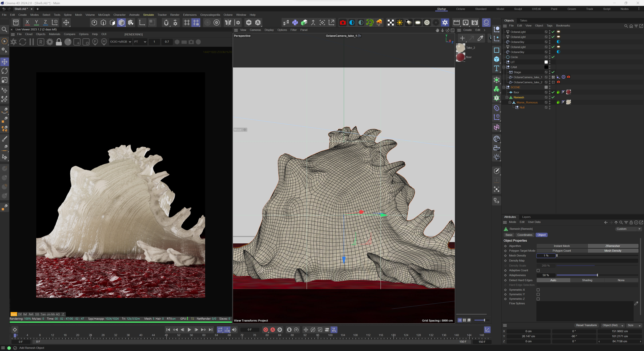Image resolution: width=644 pixels, height=351 pixels.
Task: Select the Rotate tool in left toolbar
Action: (x=5, y=71)
